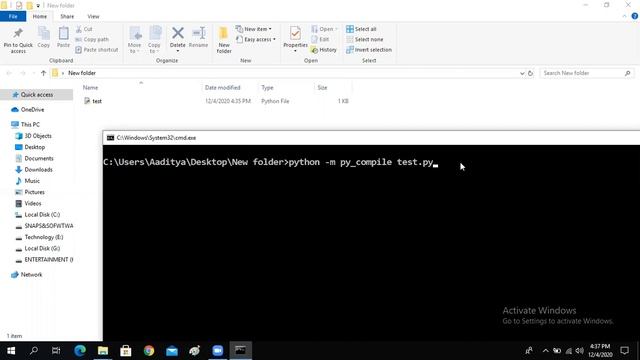This screenshot has height=360, width=640.
Task: Create a New folder from ribbon
Action: 224,40
